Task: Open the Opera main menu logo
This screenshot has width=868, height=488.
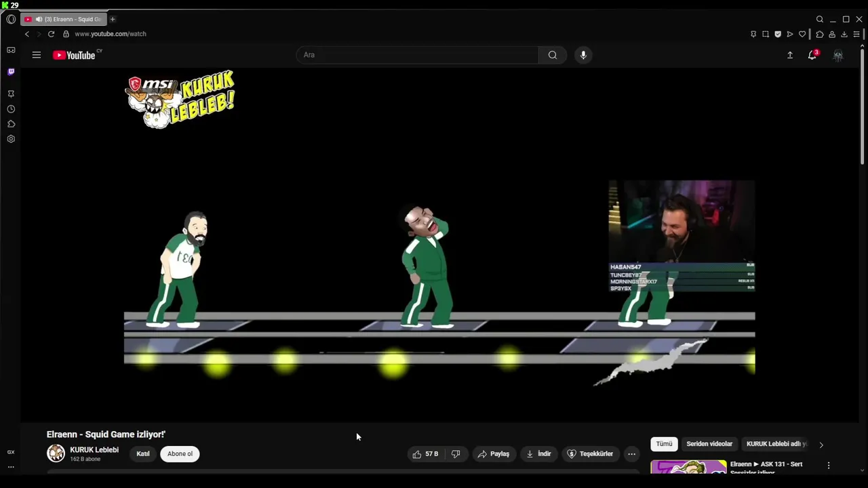Action: (x=11, y=19)
